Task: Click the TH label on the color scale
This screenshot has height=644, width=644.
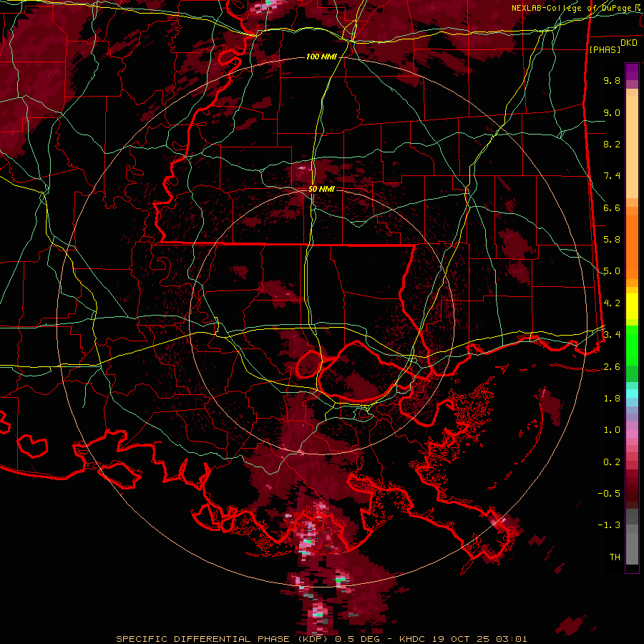Action: pos(615,557)
